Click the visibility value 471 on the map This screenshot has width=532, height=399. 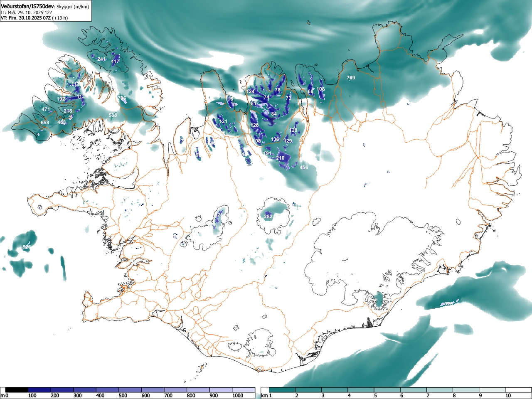(46, 109)
